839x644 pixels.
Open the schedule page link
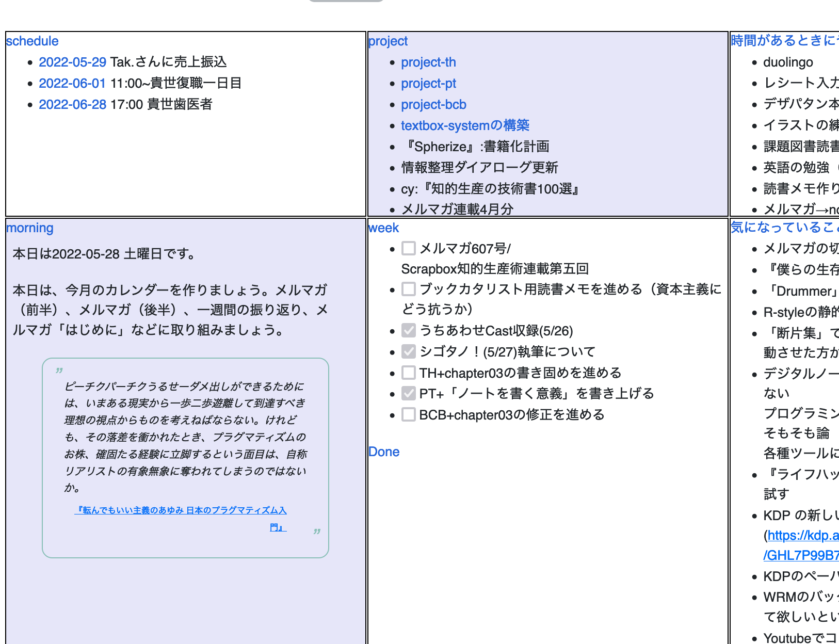point(32,41)
